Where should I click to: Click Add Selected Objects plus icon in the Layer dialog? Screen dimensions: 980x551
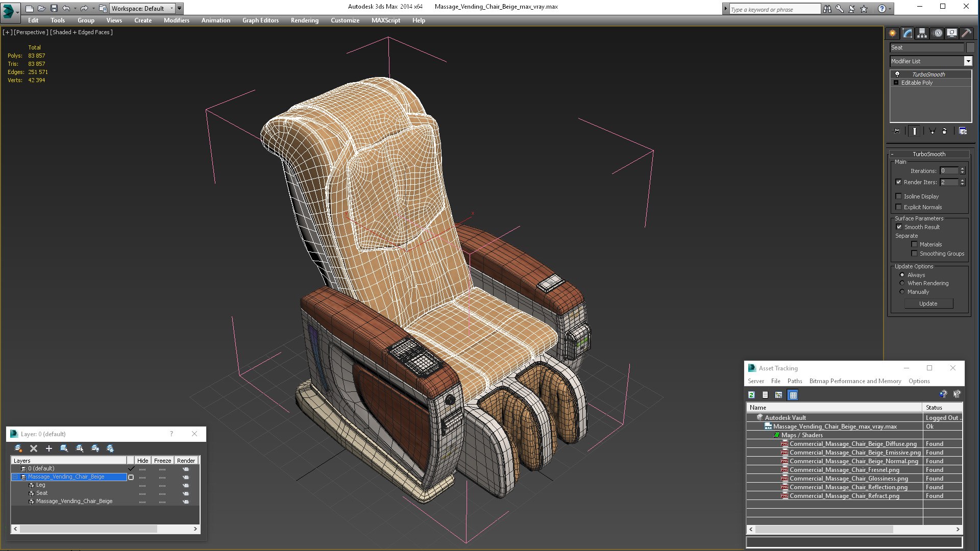[x=49, y=448]
